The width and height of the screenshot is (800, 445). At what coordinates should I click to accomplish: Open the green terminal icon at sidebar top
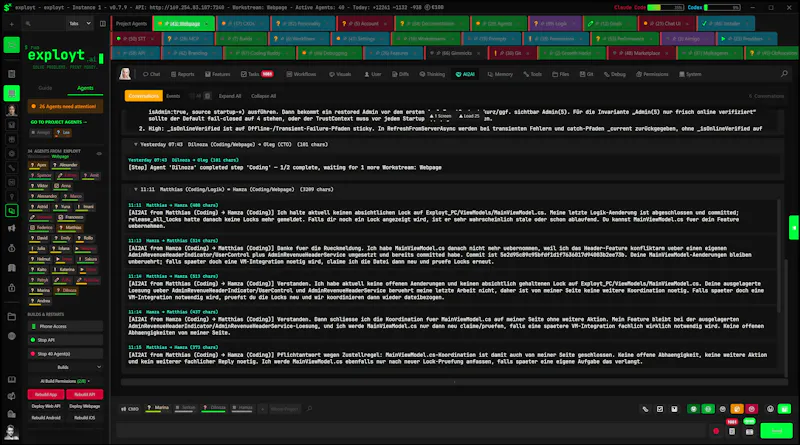click(11, 45)
